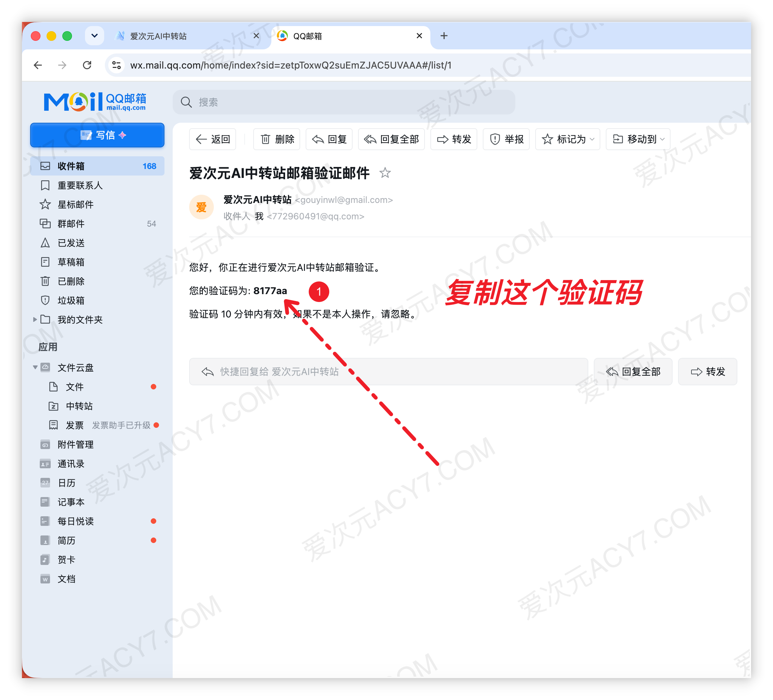The image size is (773, 700).
Task: Open the 收件箱 inbox folder
Action: (x=97, y=166)
